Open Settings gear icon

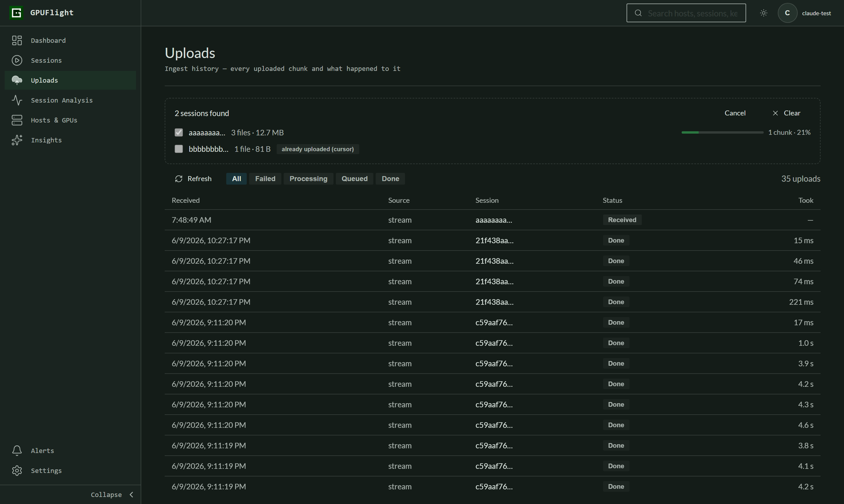(x=17, y=471)
